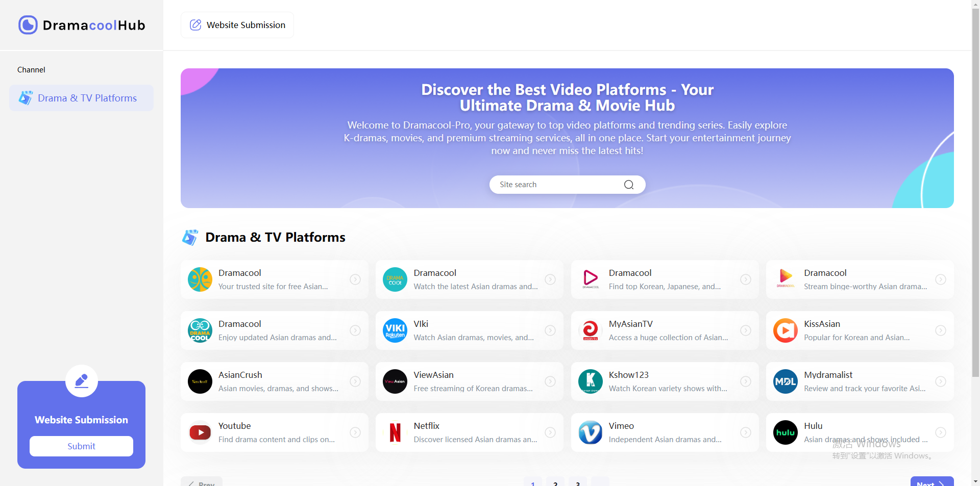This screenshot has width=980, height=486.
Task: Click the arrow circle on the Kshow123 card
Action: click(746, 381)
